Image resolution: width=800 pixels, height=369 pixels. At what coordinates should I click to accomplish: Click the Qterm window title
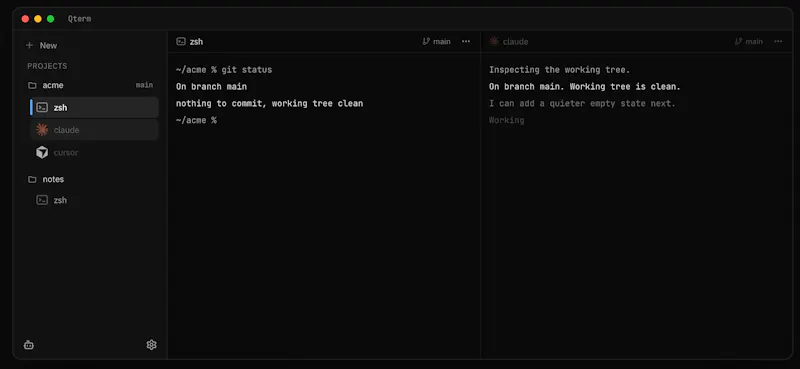point(79,19)
